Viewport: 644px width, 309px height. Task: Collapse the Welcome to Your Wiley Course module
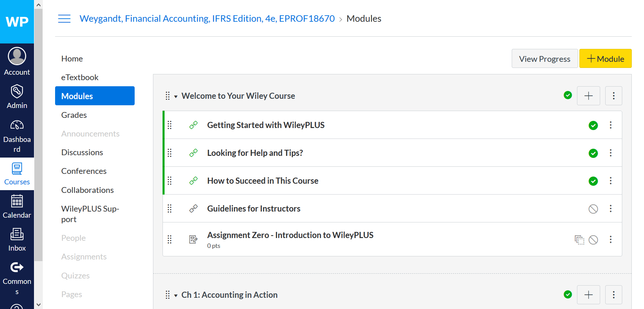click(x=176, y=96)
